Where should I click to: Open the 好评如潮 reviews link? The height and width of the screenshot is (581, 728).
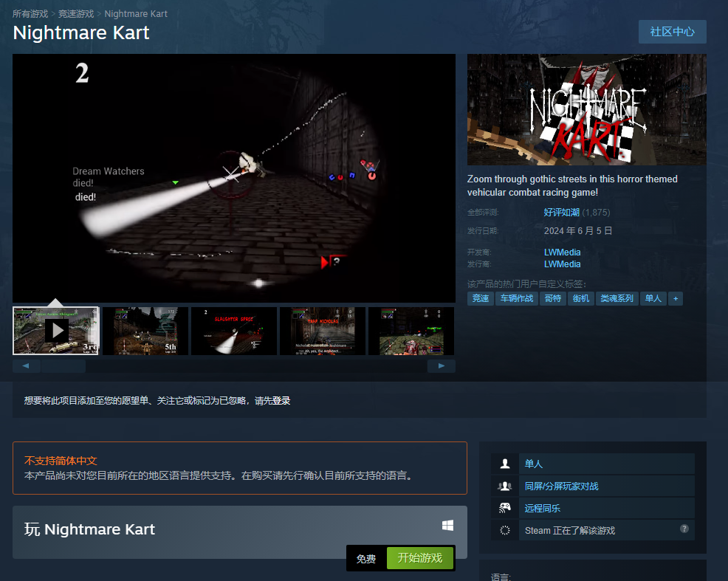coord(562,212)
